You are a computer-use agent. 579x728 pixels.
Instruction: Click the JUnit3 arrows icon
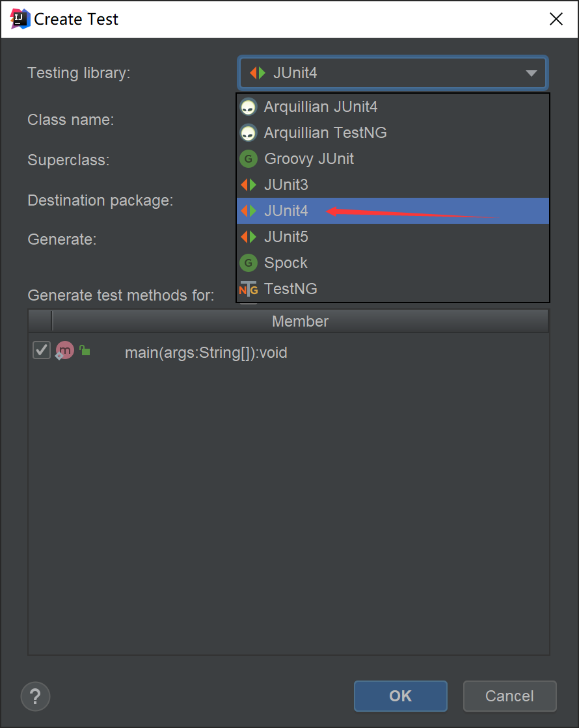click(x=248, y=185)
